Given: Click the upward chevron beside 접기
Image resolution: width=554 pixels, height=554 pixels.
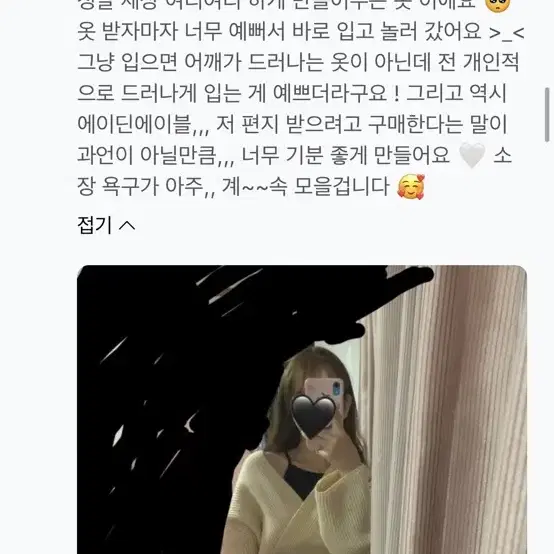Looking at the screenshot, I should click(127, 226).
